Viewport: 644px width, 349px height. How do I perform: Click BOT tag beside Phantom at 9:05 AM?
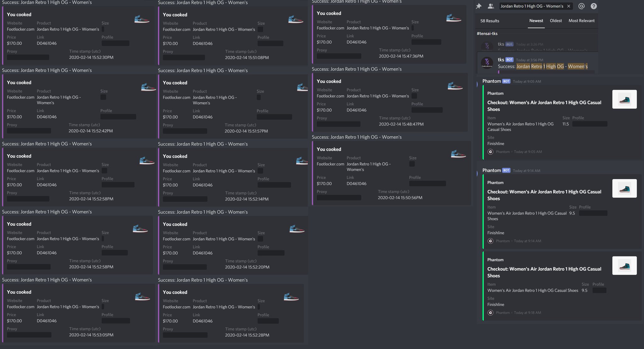point(506,81)
